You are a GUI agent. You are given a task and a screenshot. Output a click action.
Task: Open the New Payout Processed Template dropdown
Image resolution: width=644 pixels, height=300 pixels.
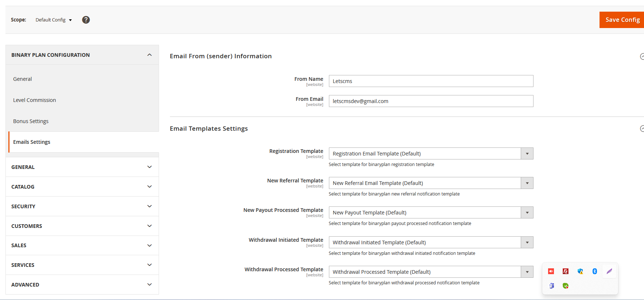[431, 213]
